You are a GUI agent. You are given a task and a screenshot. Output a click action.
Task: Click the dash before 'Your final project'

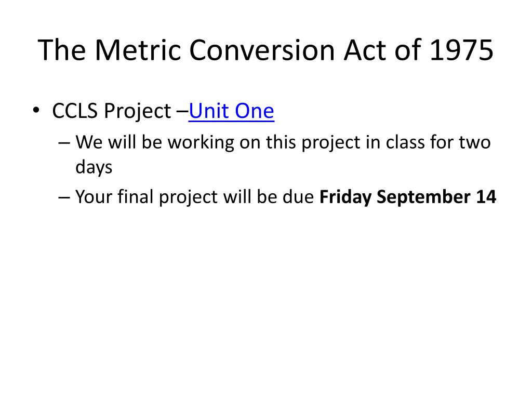[64, 198]
